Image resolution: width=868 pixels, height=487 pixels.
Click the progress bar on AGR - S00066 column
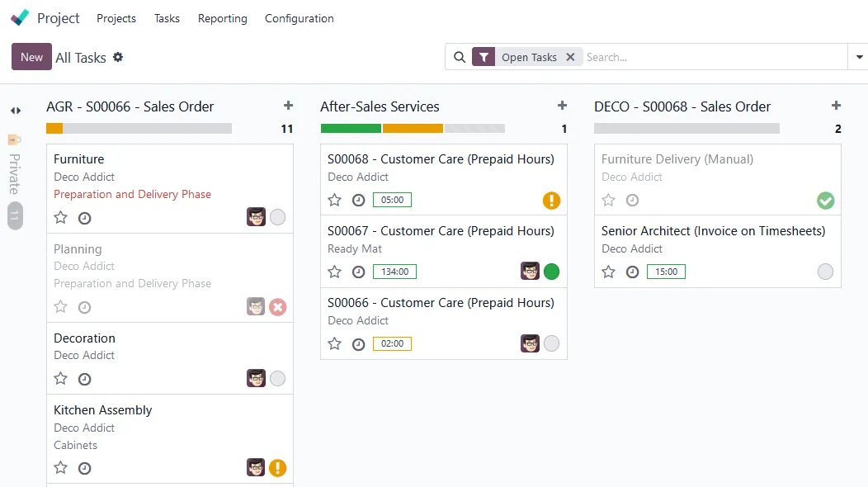tap(138, 128)
